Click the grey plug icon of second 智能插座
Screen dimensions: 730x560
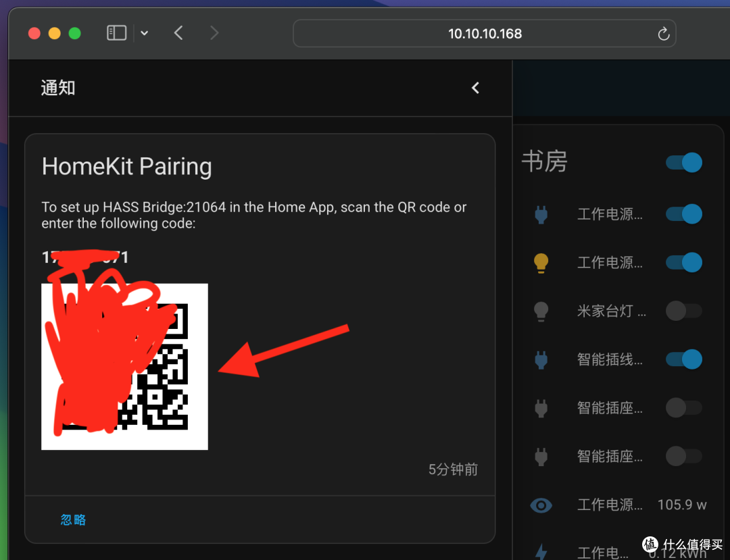541,456
